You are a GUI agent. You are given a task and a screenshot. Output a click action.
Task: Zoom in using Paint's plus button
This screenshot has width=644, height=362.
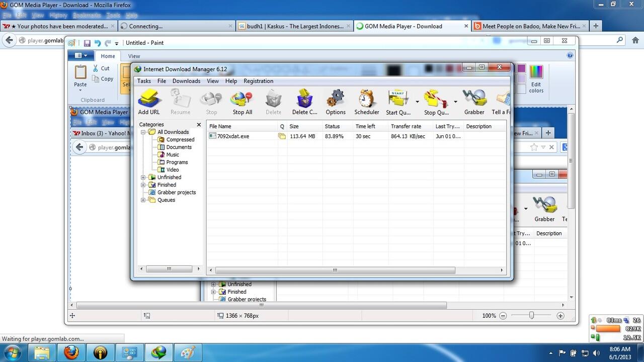click(560, 316)
